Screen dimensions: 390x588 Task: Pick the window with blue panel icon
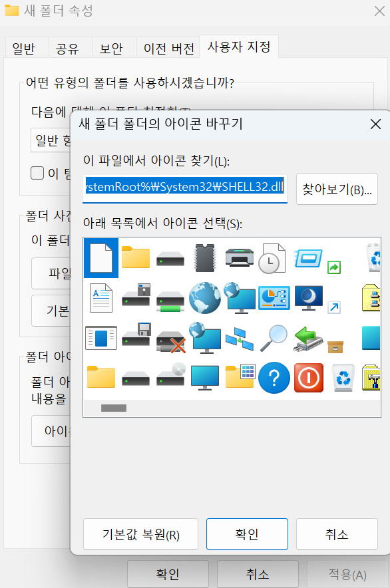click(101, 338)
